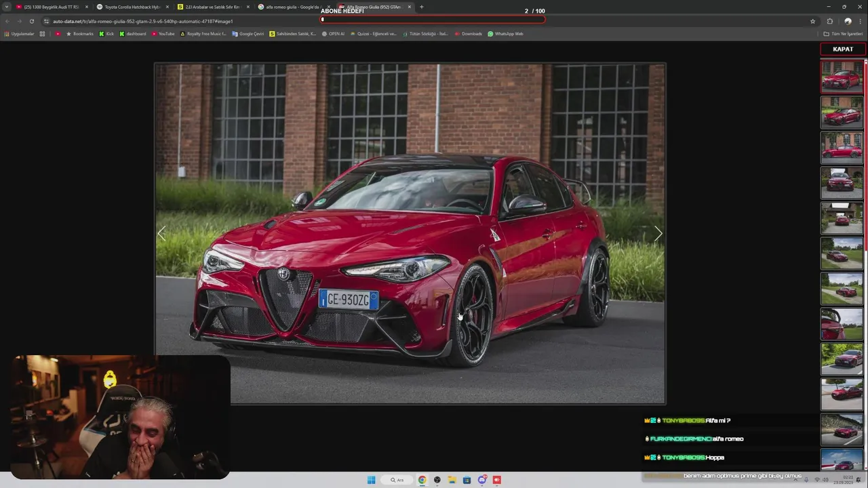Select the seventh thumbnail in the gallery strip
The image size is (868, 488).
click(x=842, y=288)
